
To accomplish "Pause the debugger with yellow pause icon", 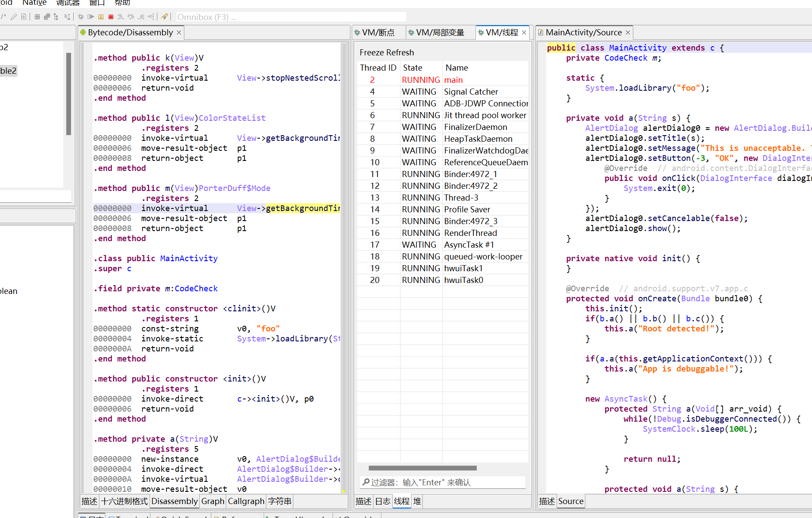I will pyautogui.click(x=101, y=17).
